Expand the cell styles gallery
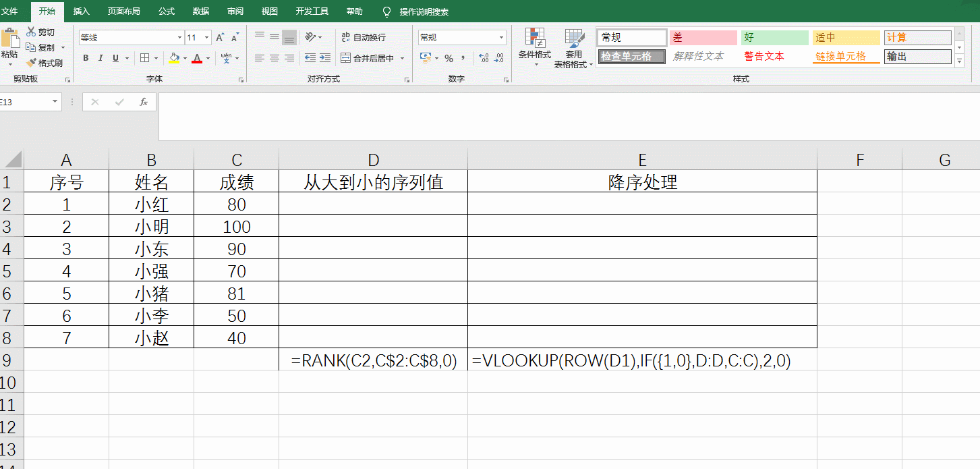Screen dimensions: 980x469 point(960,61)
